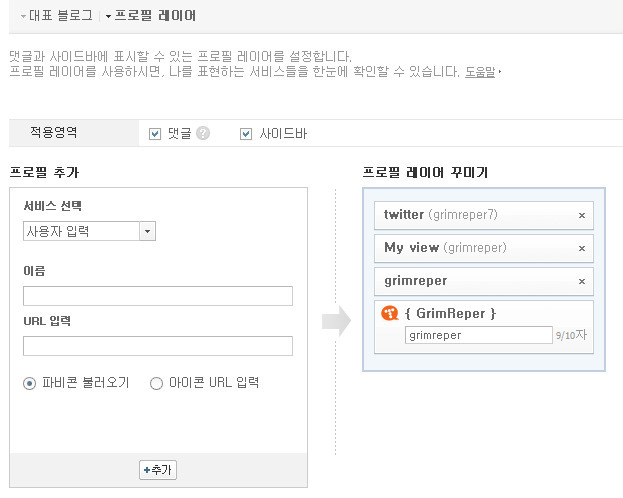Image resolution: width=623 pixels, height=498 pixels.
Task: Click the URL 입력 text field
Action: point(158,346)
